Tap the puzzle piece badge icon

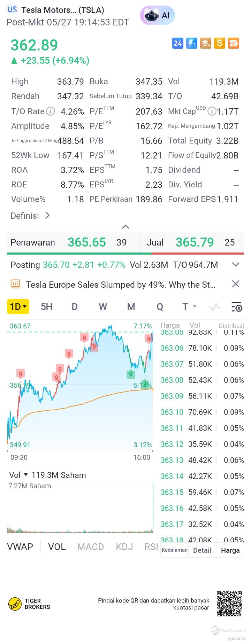pyautogui.click(x=234, y=43)
